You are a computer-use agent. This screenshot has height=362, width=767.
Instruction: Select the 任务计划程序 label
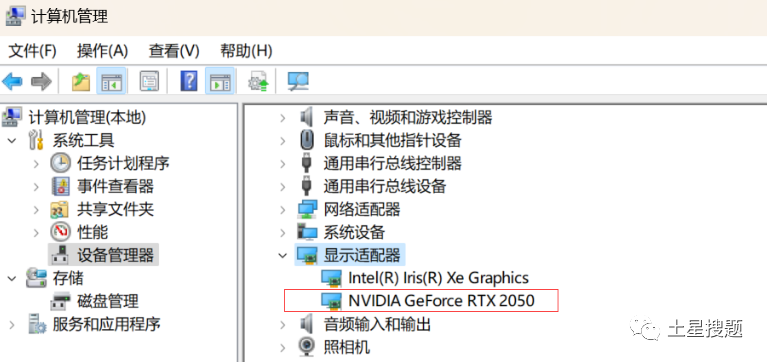point(123,163)
